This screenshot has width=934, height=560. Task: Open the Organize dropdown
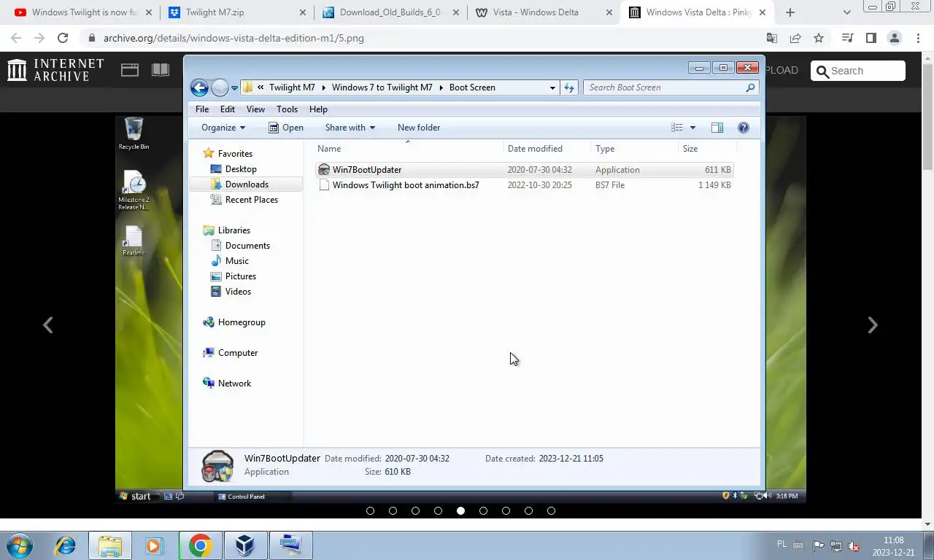(x=223, y=128)
